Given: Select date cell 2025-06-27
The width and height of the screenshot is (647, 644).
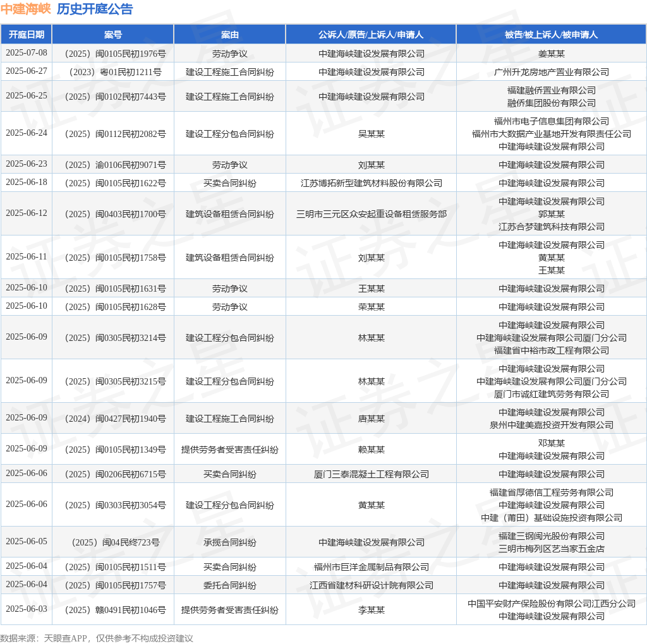Looking at the screenshot, I should [27, 71].
